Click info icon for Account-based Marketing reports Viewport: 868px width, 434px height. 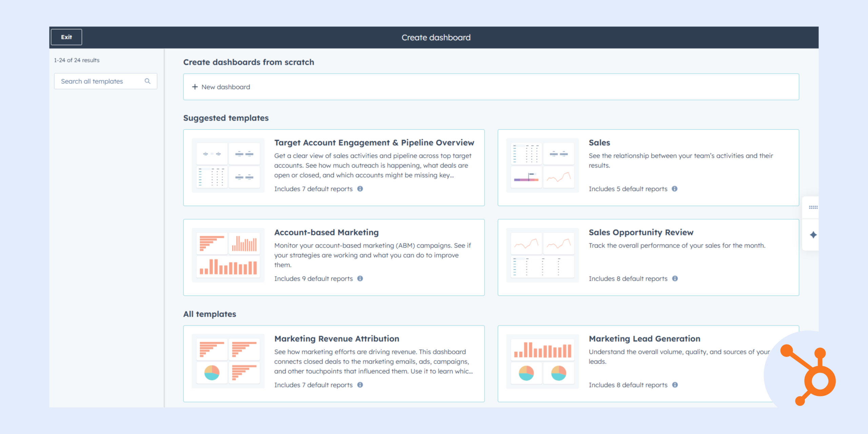(x=360, y=278)
